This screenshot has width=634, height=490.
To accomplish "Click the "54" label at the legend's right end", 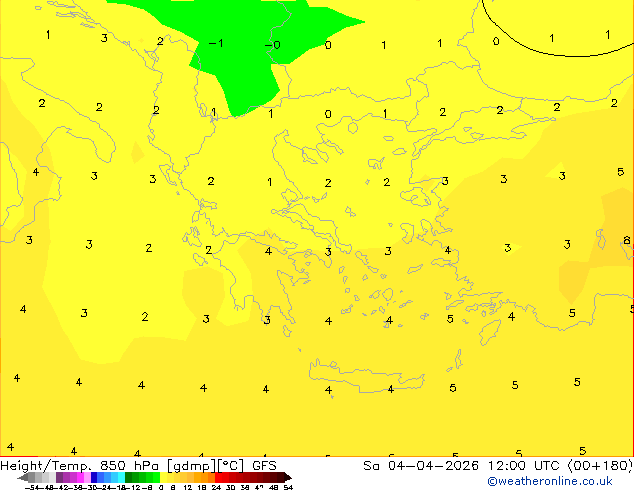I will [x=288, y=487].
